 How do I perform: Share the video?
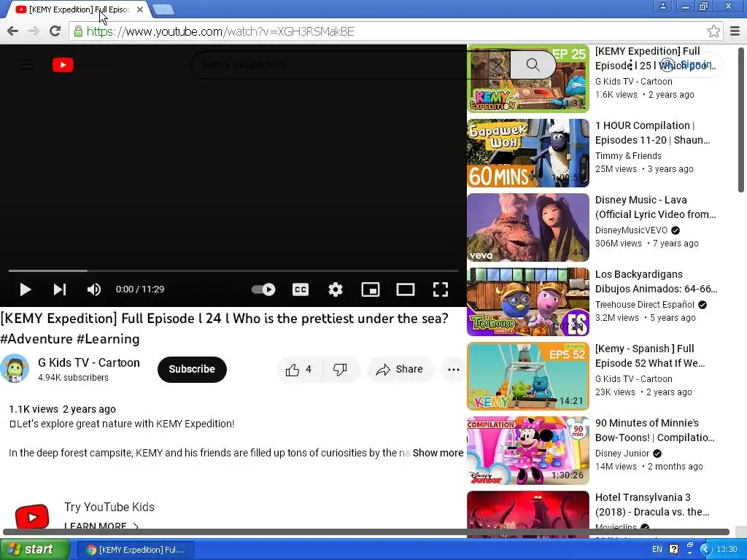(400, 370)
